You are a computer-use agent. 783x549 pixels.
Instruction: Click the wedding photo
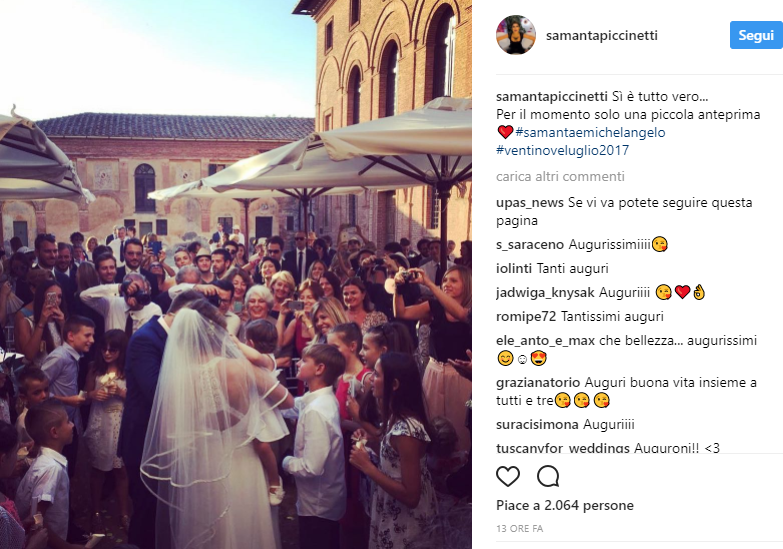coord(236,275)
